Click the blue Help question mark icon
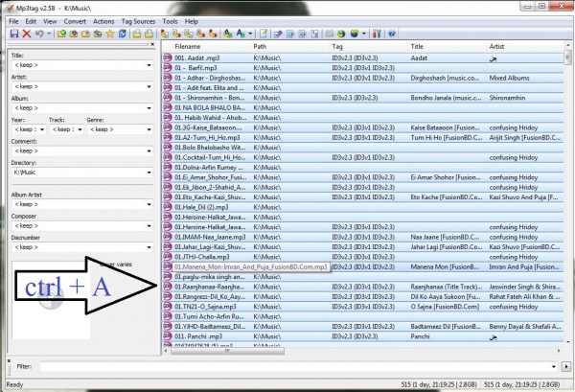Screen dimensions: 575x392 (x=392, y=34)
